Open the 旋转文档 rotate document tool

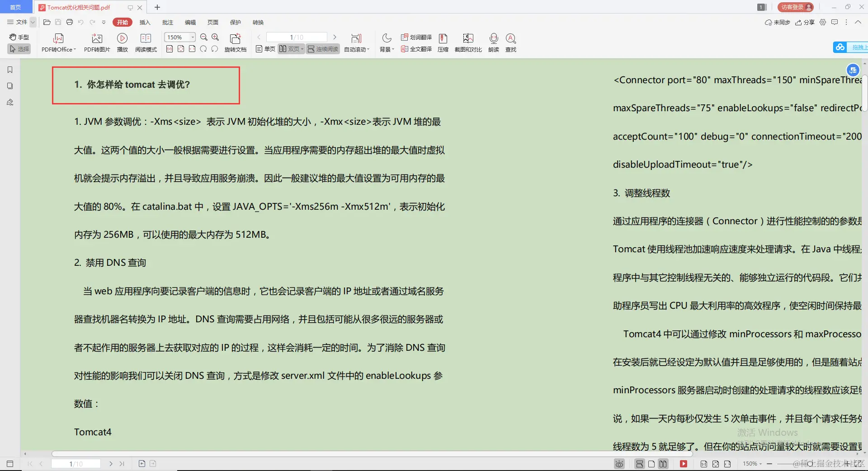pyautogui.click(x=235, y=42)
